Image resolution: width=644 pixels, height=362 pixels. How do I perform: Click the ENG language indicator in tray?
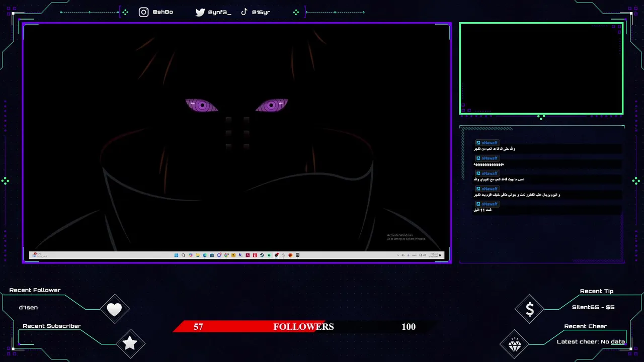[415, 255]
